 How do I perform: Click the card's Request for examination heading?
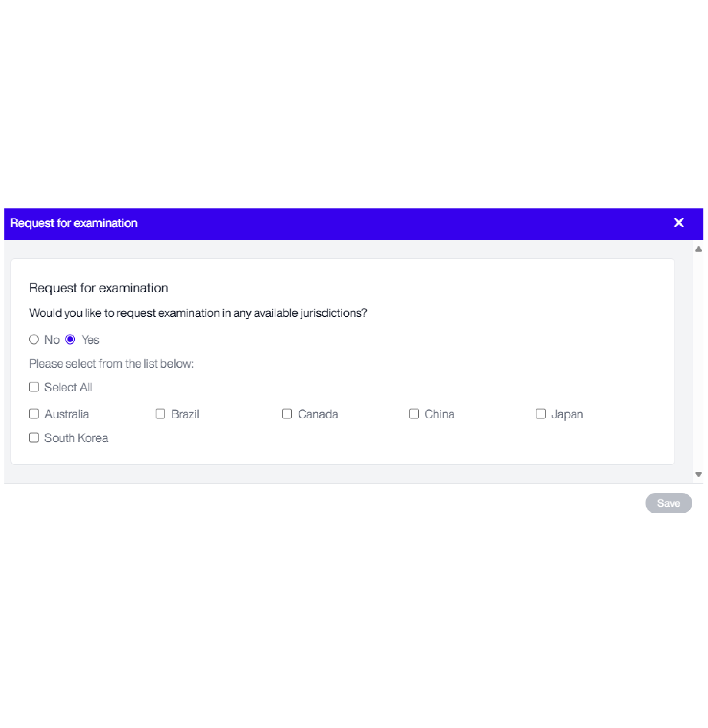[99, 288]
